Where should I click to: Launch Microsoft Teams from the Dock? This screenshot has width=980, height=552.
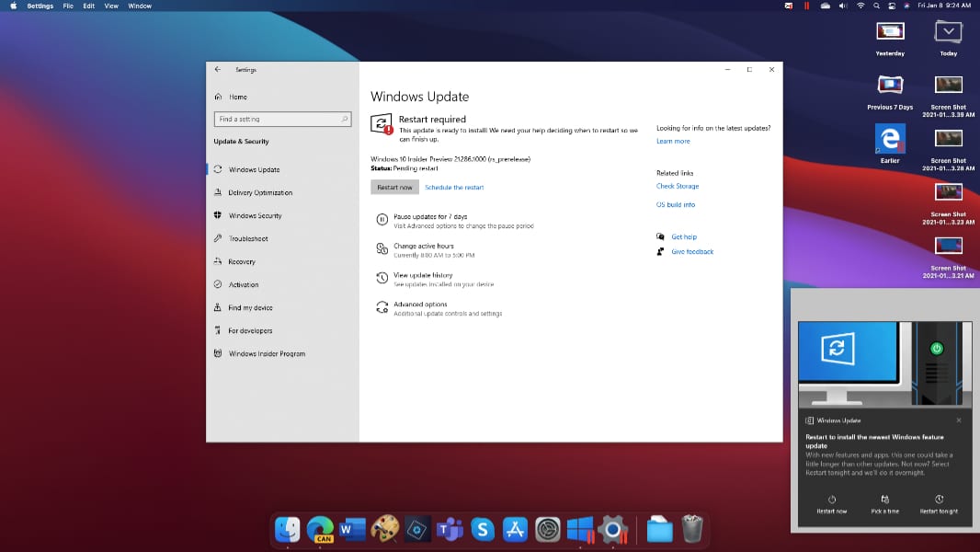[x=450, y=529]
